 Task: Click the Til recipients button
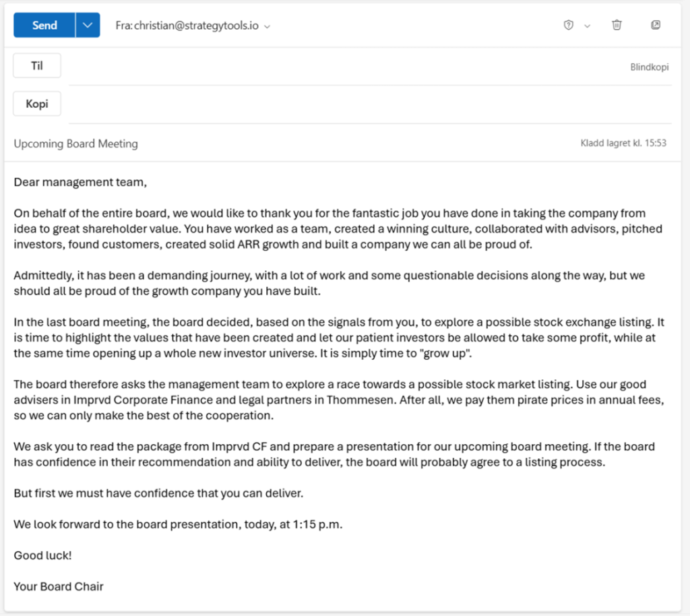pos(37,66)
